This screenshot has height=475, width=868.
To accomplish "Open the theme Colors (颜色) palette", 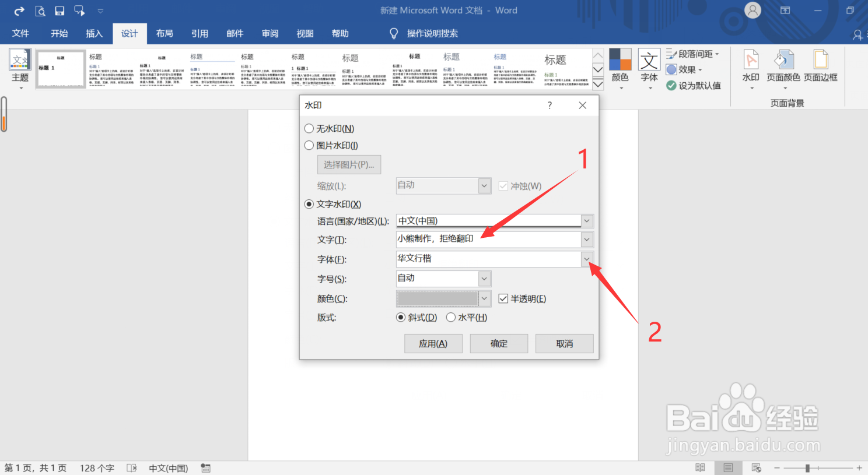I will 620,69.
